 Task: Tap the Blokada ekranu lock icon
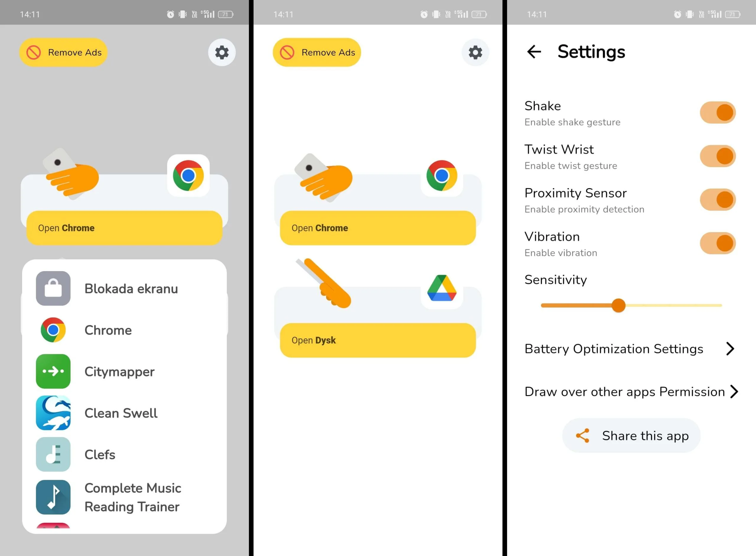54,288
